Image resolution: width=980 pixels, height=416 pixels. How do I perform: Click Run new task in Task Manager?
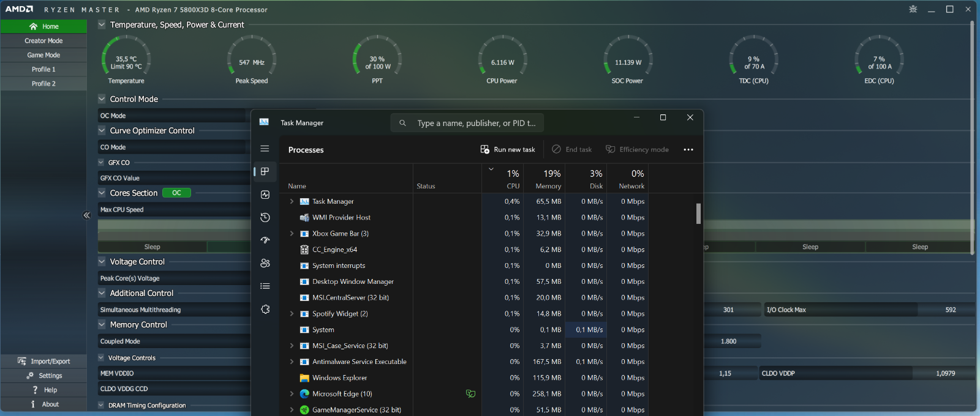tap(508, 149)
